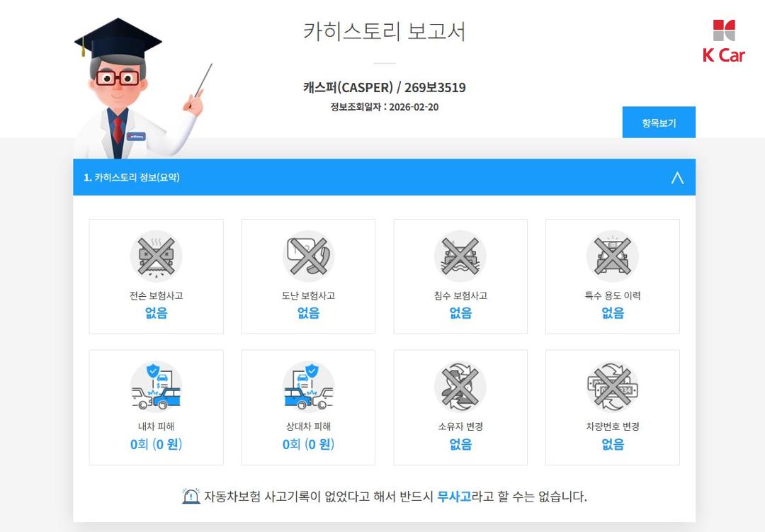The width and height of the screenshot is (765, 532).
Task: Click the 소유자 변경 icon
Action: pyautogui.click(x=460, y=387)
